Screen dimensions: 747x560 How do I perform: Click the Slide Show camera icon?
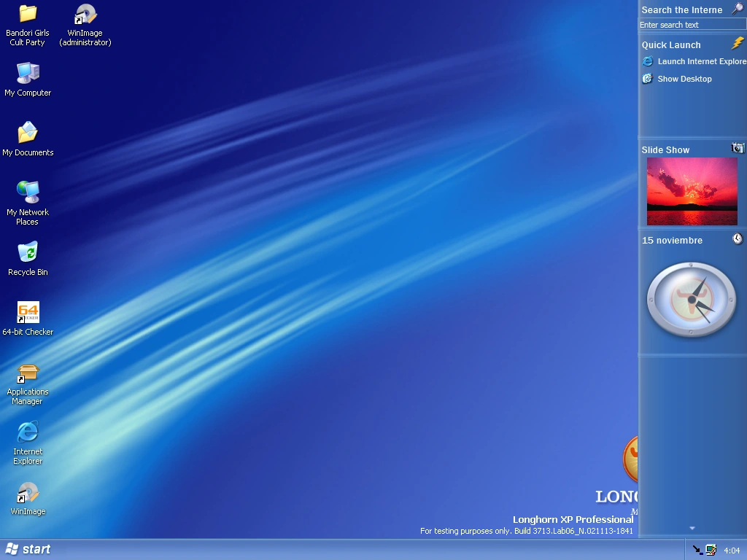click(736, 147)
